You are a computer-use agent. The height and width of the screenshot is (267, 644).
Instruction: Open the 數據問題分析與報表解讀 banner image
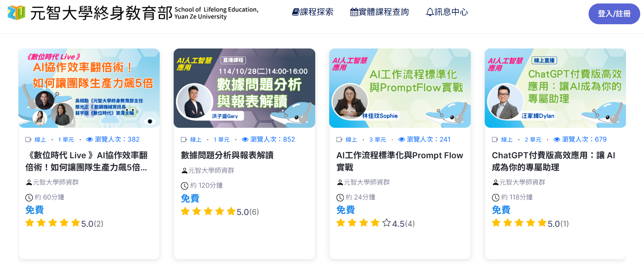pyautogui.click(x=244, y=88)
